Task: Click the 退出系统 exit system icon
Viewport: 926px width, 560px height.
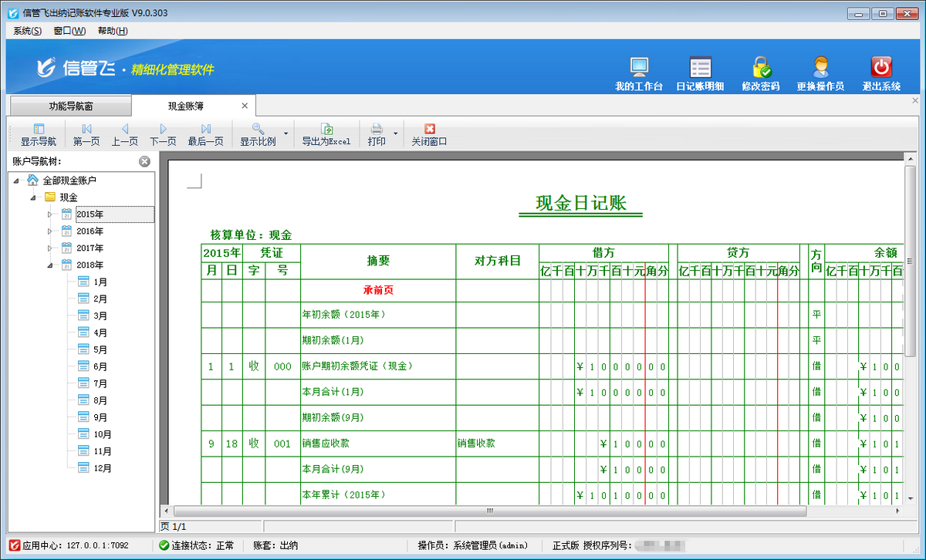Action: (x=880, y=73)
